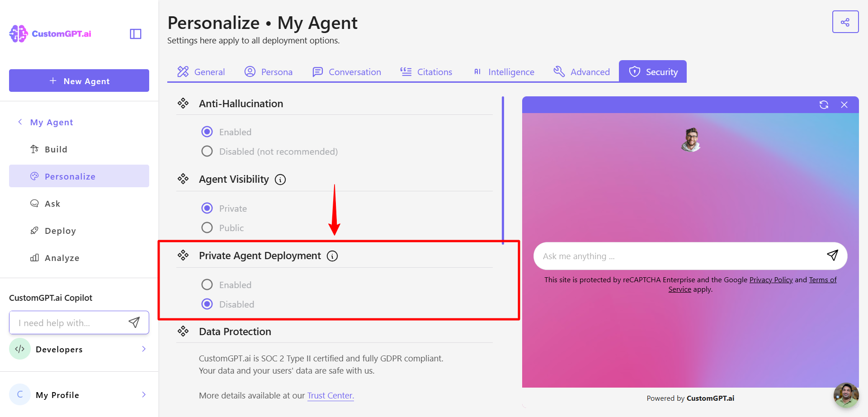Open Google Privacy Policy link

[x=771, y=280]
